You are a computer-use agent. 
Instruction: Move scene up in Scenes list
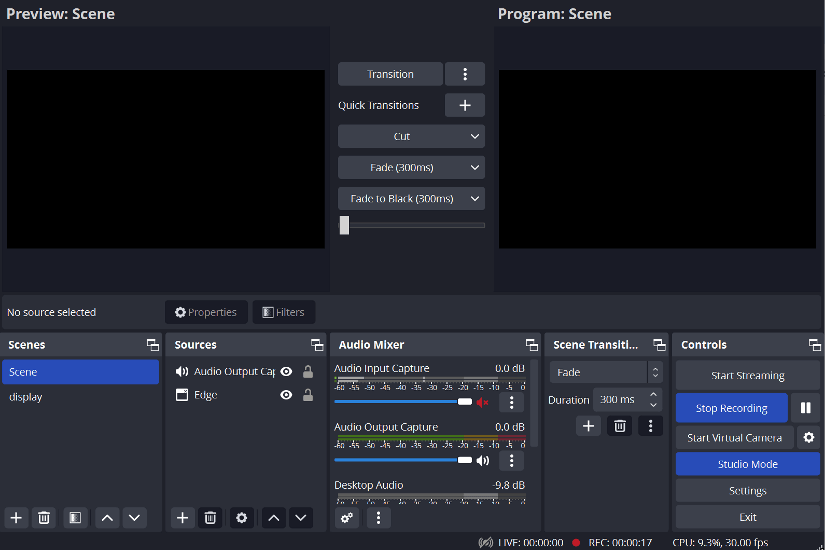[107, 518]
